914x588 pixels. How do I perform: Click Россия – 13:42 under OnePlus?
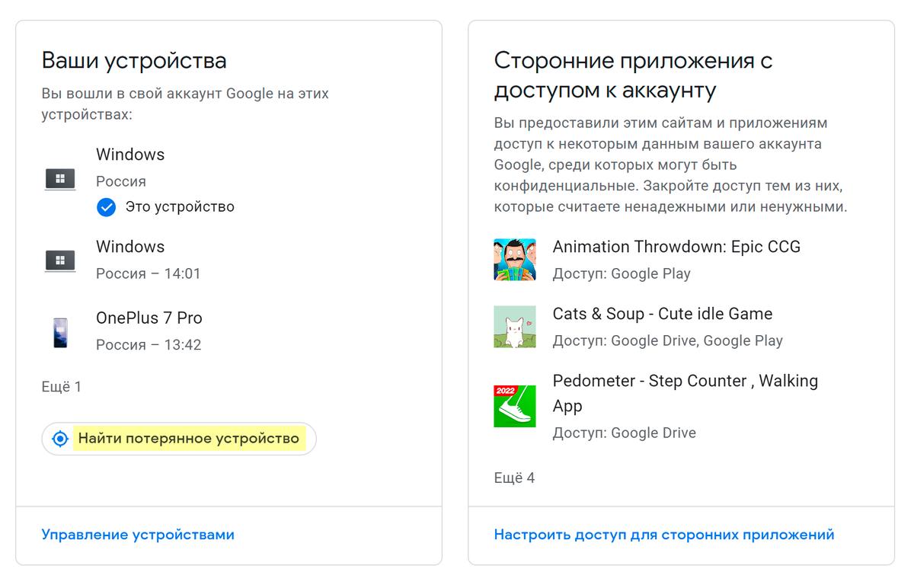coord(149,345)
